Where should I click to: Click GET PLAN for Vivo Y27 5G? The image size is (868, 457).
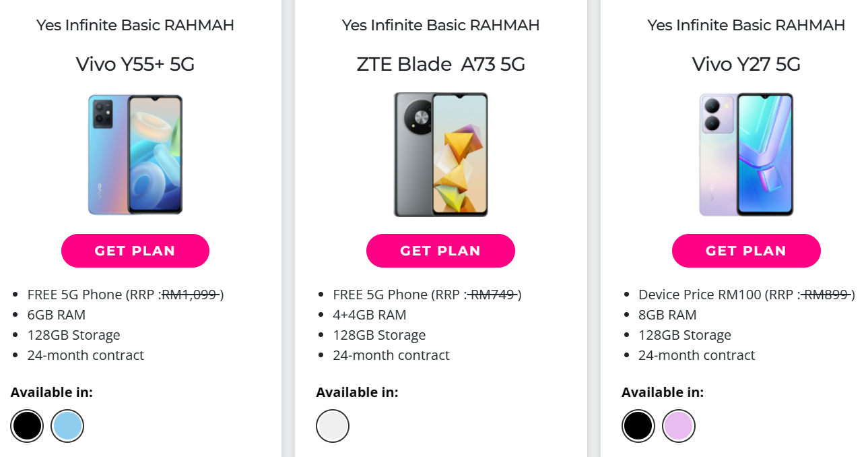pyautogui.click(x=745, y=251)
